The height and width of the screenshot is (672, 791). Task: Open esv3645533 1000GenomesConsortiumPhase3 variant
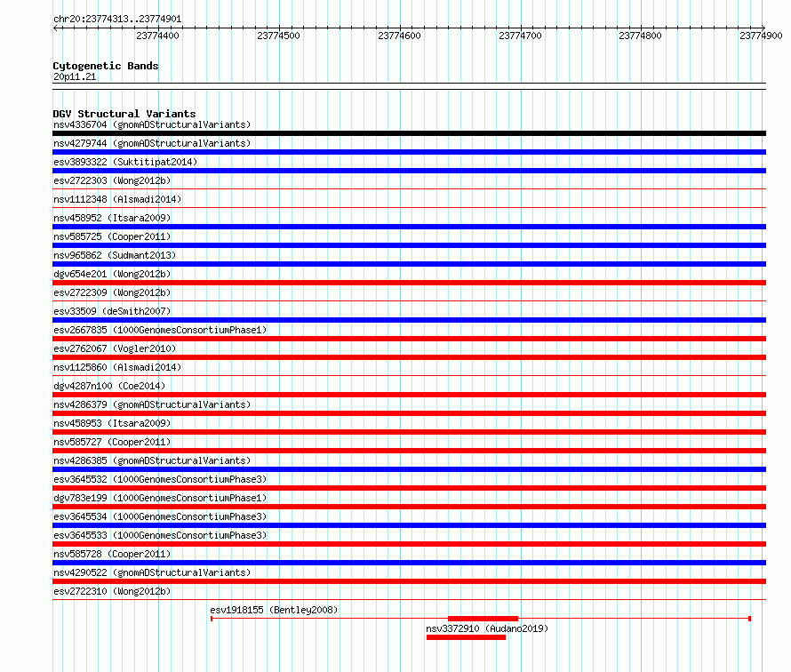pos(160,535)
